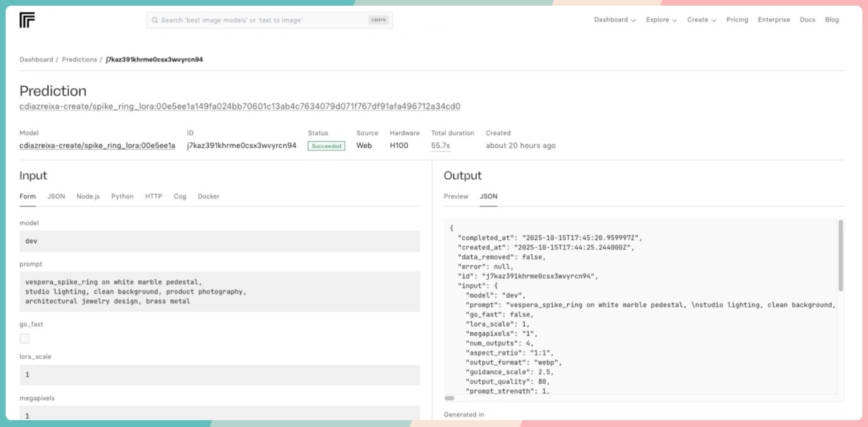Click the vertical scrollbar in JSON output
The width and height of the screenshot is (868, 427).
point(840,255)
